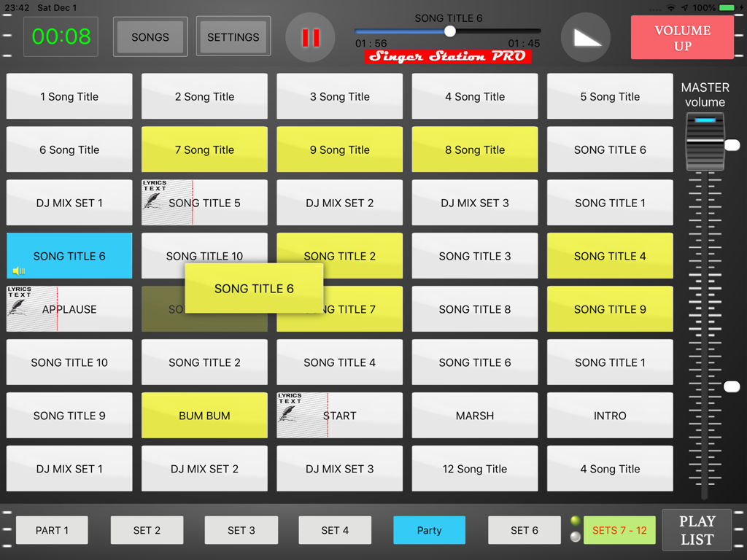
Task: Select the PART 1 set
Action: click(51, 530)
